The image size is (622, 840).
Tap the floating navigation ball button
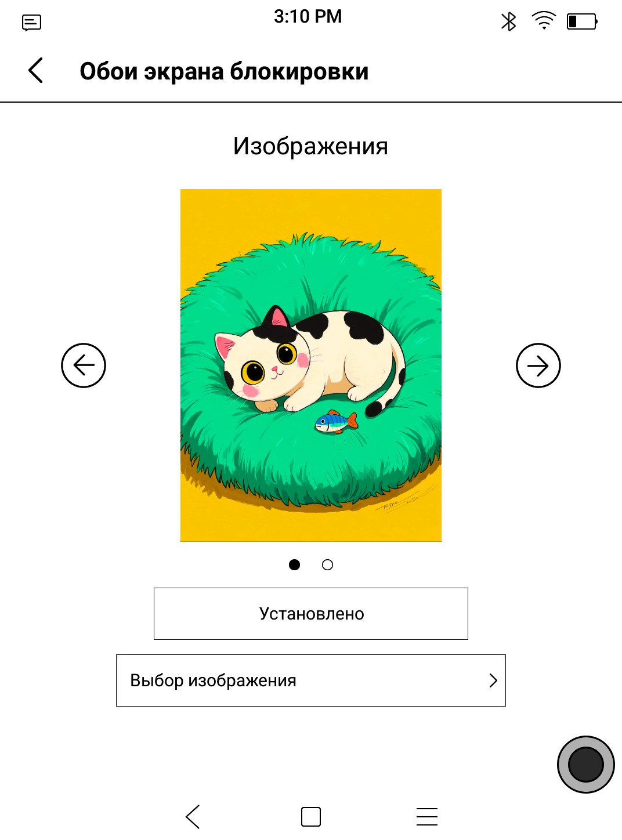click(x=586, y=765)
